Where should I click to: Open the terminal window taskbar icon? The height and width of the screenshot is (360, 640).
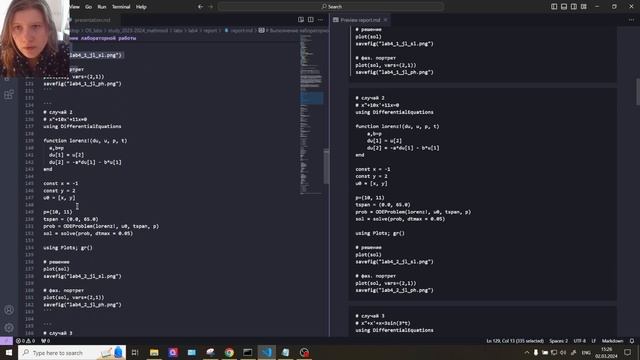(248, 352)
